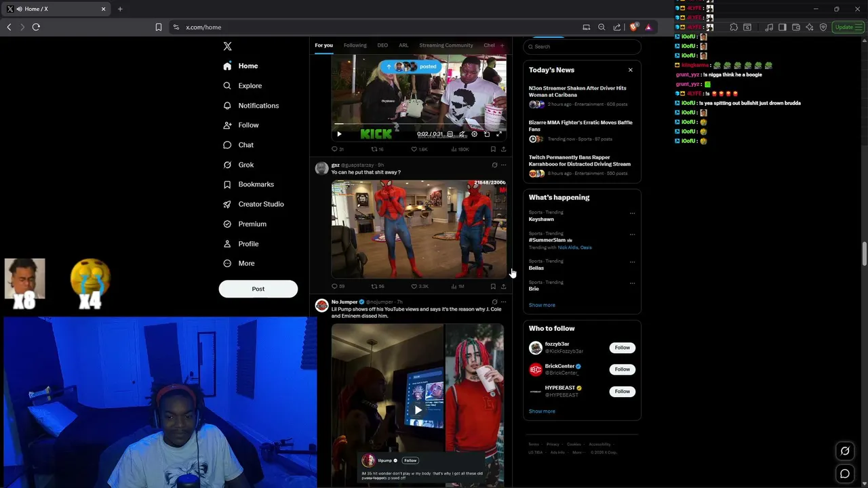
Task: Open the No Jumper profile name
Action: 344,302
